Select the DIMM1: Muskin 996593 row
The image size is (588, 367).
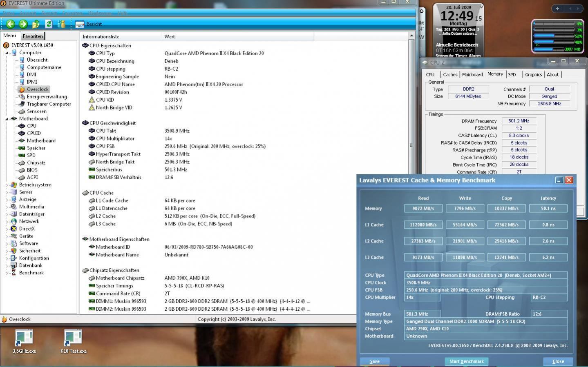(x=244, y=301)
